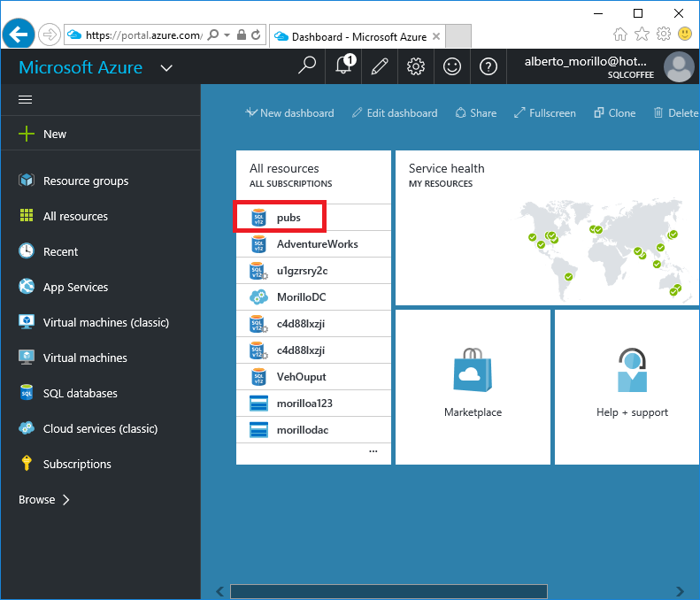Toggle the hamburger menu in sidebar
The width and height of the screenshot is (700, 600).
click(x=25, y=99)
